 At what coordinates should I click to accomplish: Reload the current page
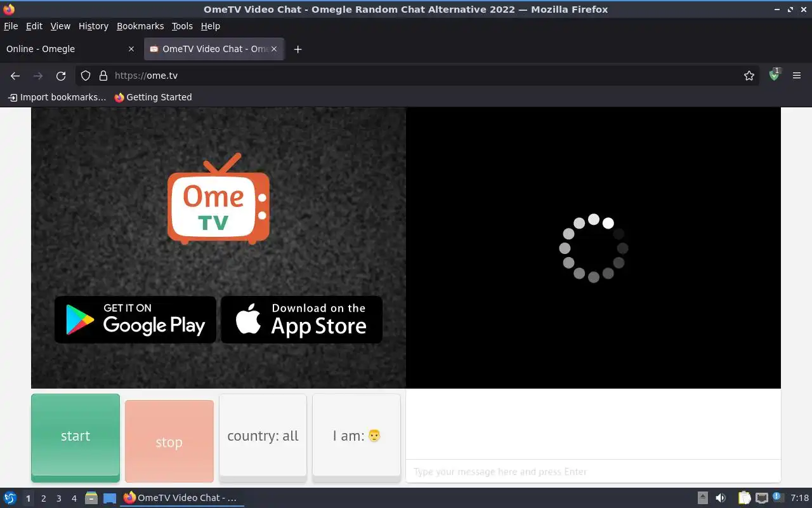pos(61,76)
